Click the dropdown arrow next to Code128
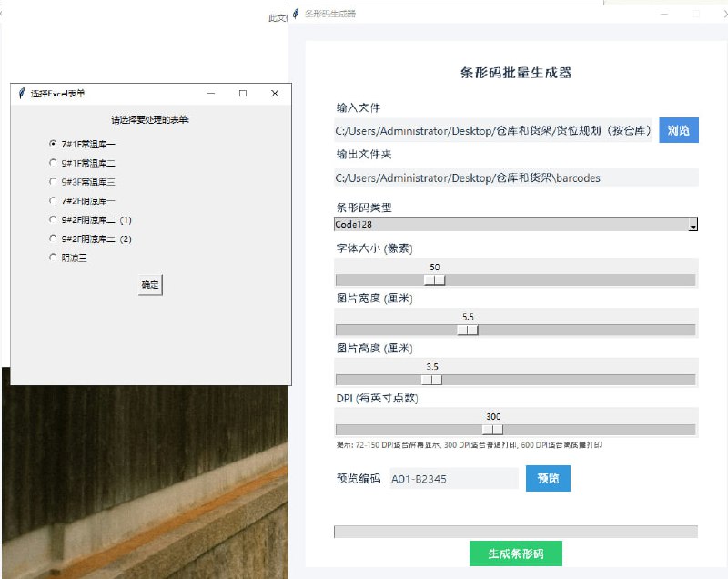This screenshot has width=728, height=579. click(x=694, y=224)
